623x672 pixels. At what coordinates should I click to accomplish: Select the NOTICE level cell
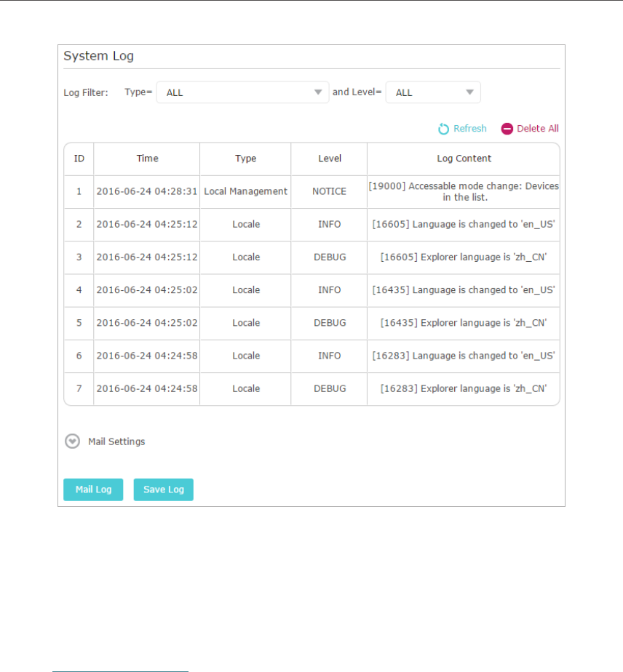tap(329, 191)
